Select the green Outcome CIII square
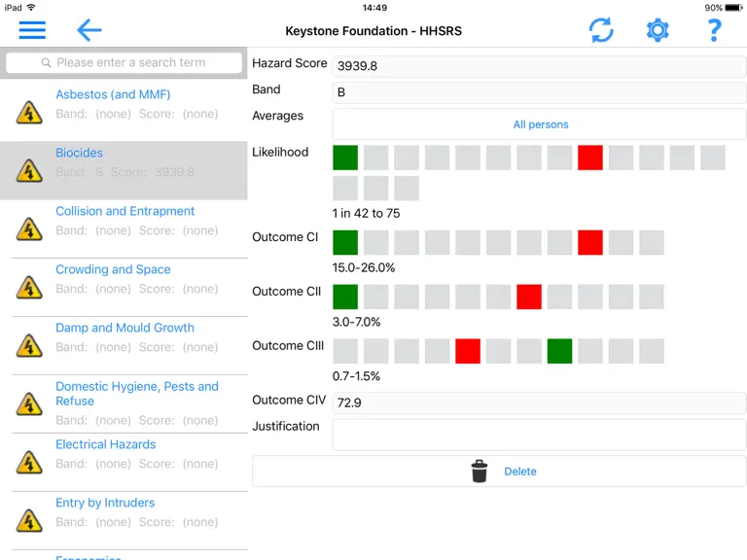Image resolution: width=747 pixels, height=560 pixels. pos(560,351)
